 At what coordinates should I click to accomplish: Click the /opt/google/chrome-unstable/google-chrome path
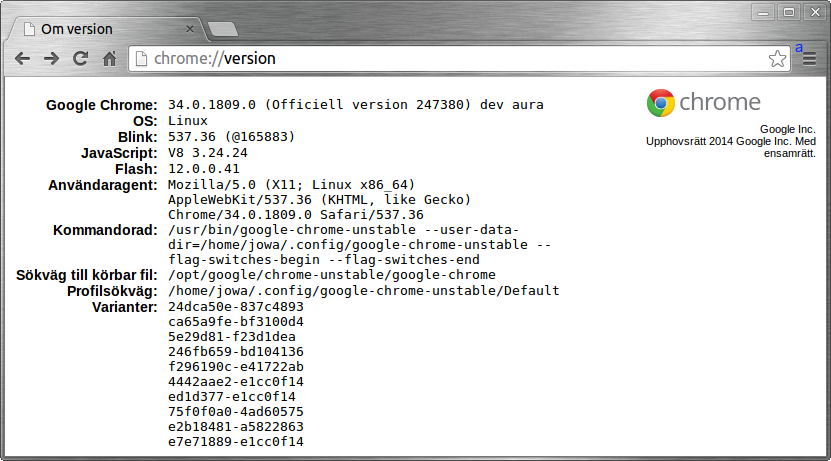[x=332, y=274]
